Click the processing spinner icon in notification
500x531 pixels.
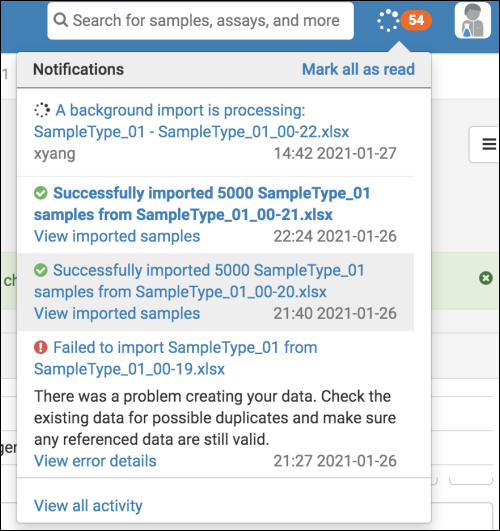pyautogui.click(x=42, y=110)
